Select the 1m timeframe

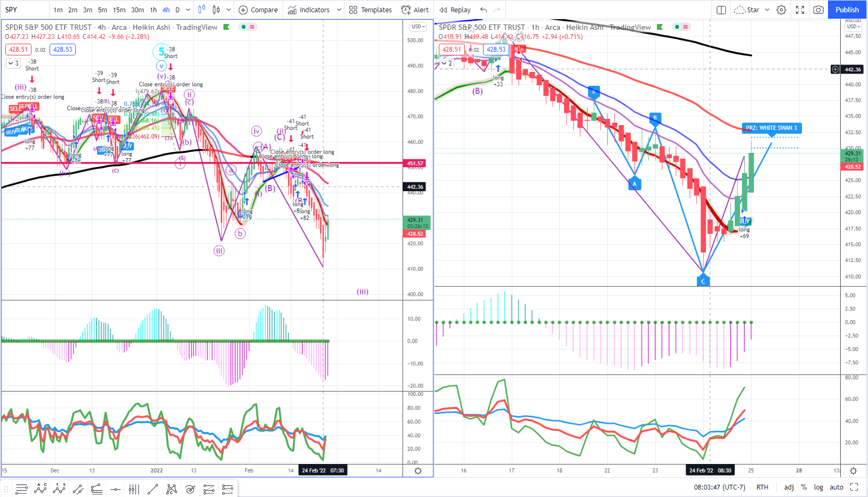coord(58,10)
